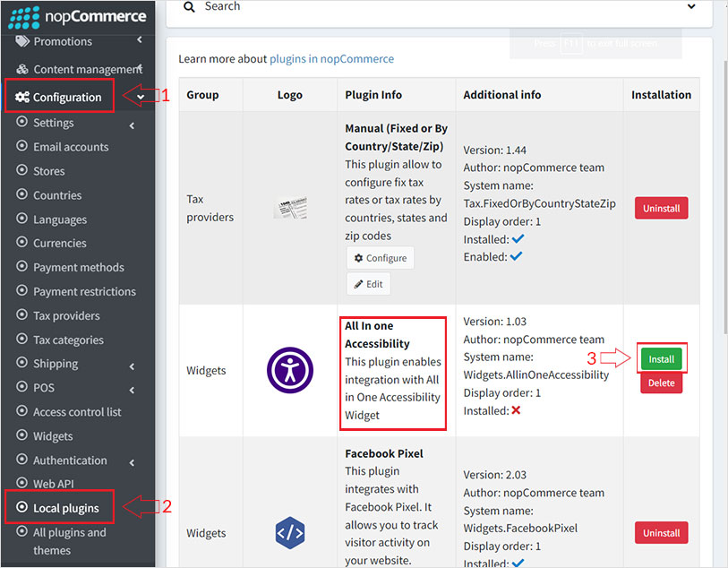Click the Installation column header
This screenshot has width=728, height=568.
[661, 95]
